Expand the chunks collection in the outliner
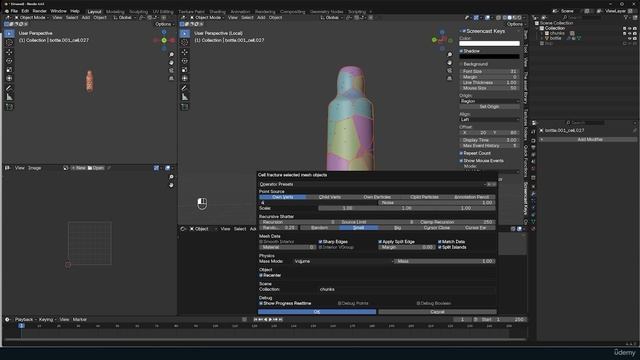Viewport: 640px width, 360px height. pos(542,33)
